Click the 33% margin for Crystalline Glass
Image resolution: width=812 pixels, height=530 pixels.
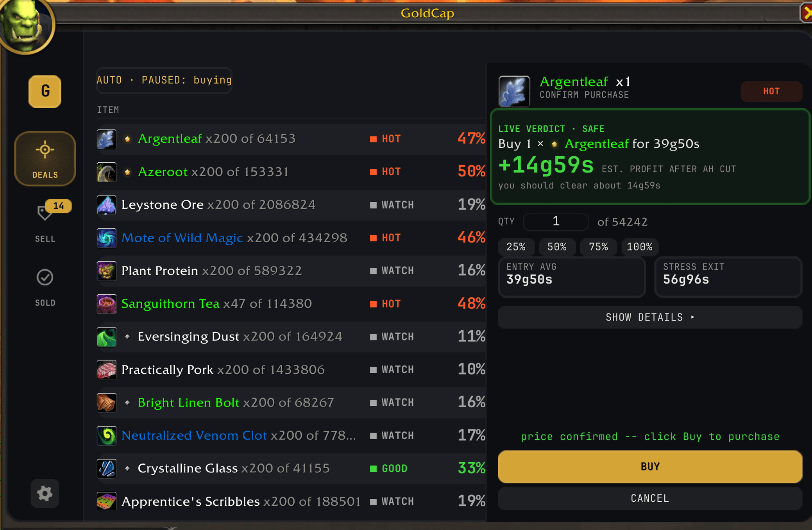(x=471, y=468)
